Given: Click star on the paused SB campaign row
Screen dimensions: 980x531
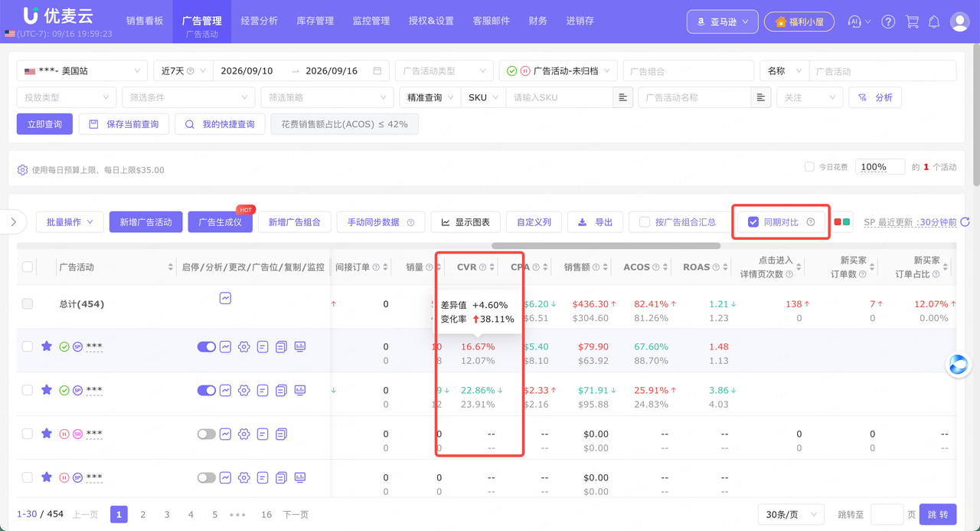Looking at the screenshot, I should pyautogui.click(x=46, y=434).
